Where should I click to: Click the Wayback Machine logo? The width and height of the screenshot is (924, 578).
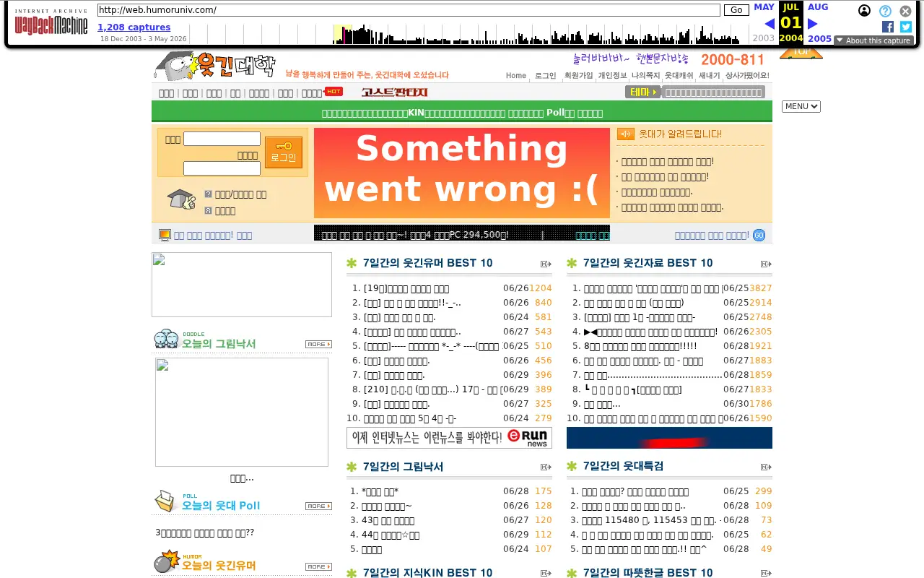[x=51, y=24]
